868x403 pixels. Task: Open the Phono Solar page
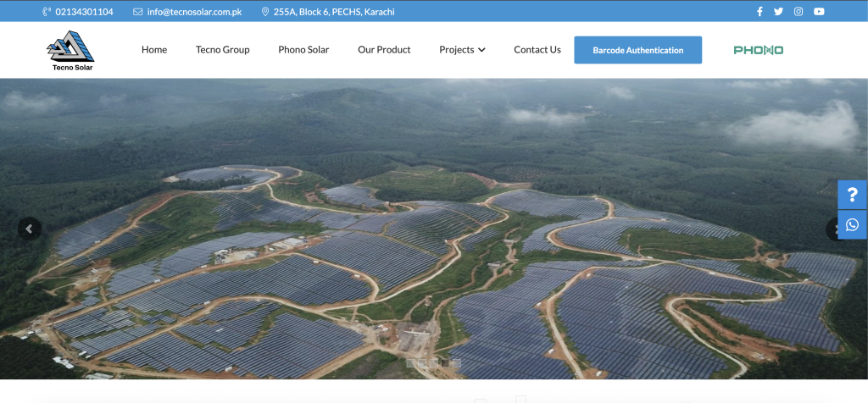[x=303, y=50]
